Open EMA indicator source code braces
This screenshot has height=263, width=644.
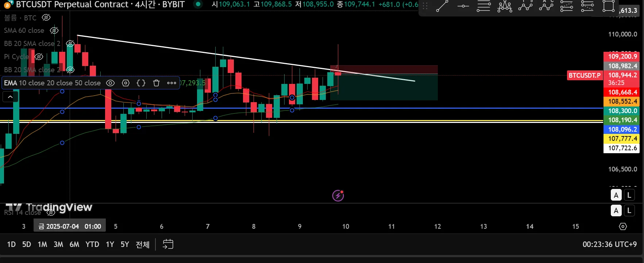141,83
